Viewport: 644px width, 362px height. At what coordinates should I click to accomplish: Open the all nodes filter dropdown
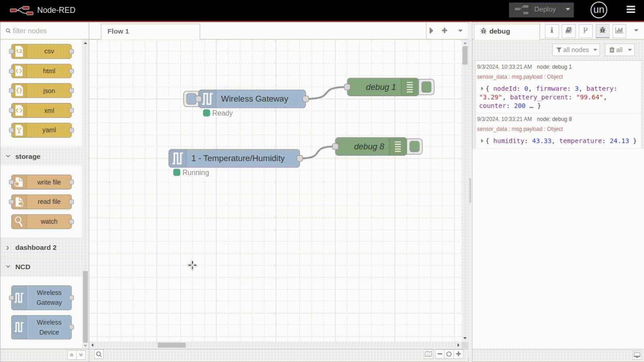pos(576,50)
